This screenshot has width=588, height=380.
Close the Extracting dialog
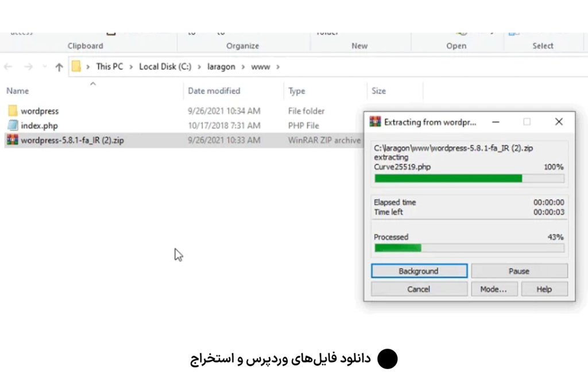click(x=559, y=122)
